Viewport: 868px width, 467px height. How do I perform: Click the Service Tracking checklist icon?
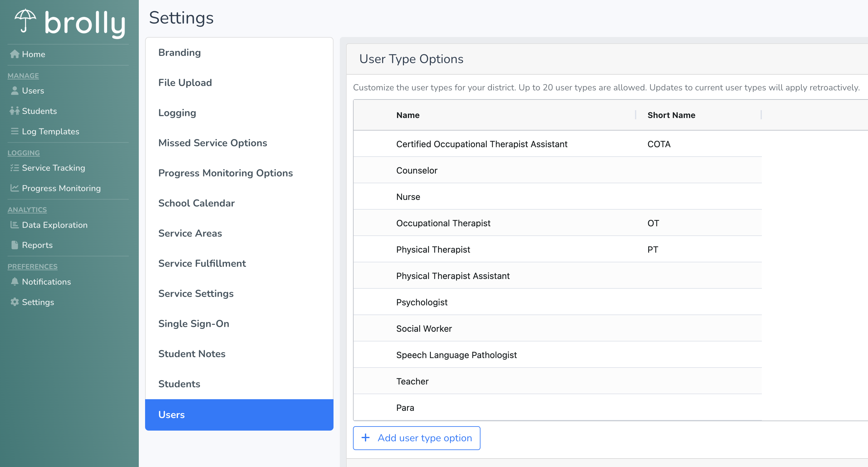[x=14, y=168]
